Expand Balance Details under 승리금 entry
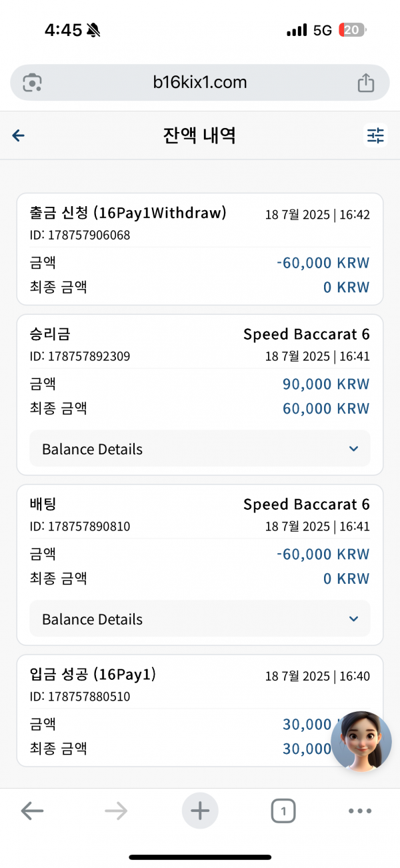400x868 pixels. (200, 449)
